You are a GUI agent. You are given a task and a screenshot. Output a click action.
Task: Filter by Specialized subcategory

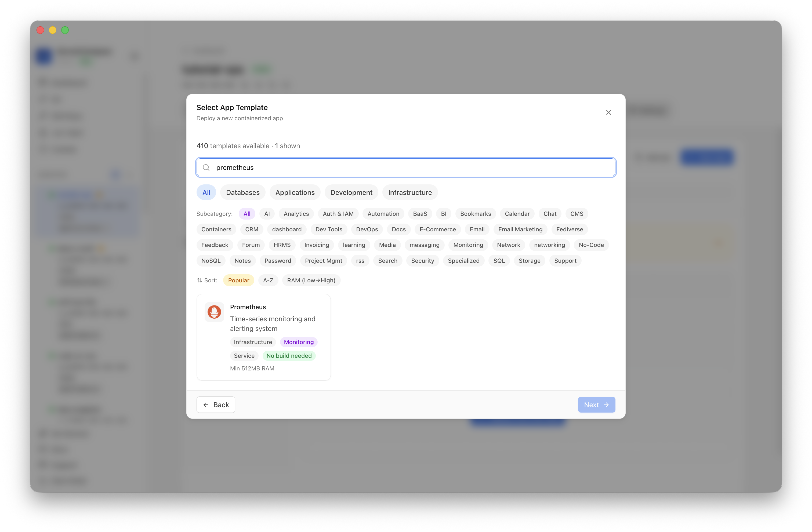coord(463,261)
